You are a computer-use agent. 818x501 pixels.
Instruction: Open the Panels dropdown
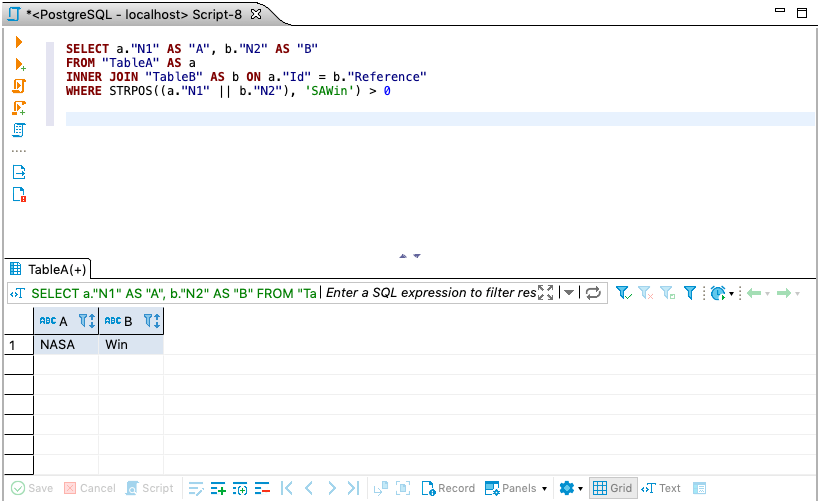(515, 488)
